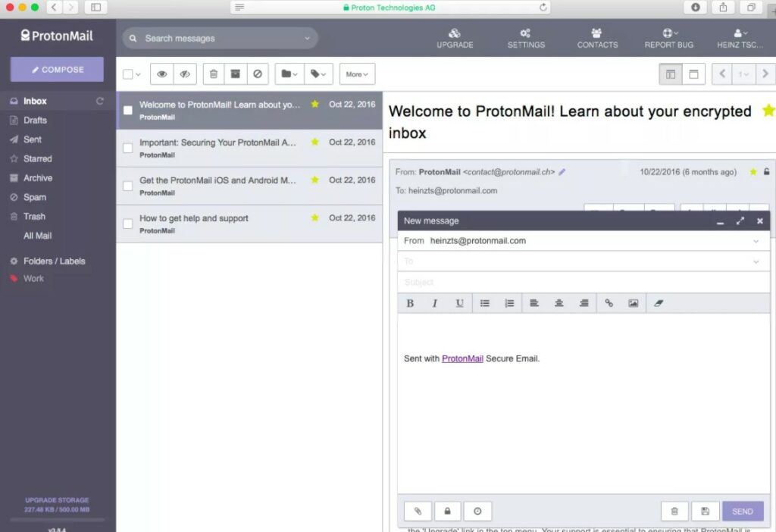776x532 pixels.
Task: Star the 'Important: Securing Your ProtonMail' email
Action: coord(314,143)
